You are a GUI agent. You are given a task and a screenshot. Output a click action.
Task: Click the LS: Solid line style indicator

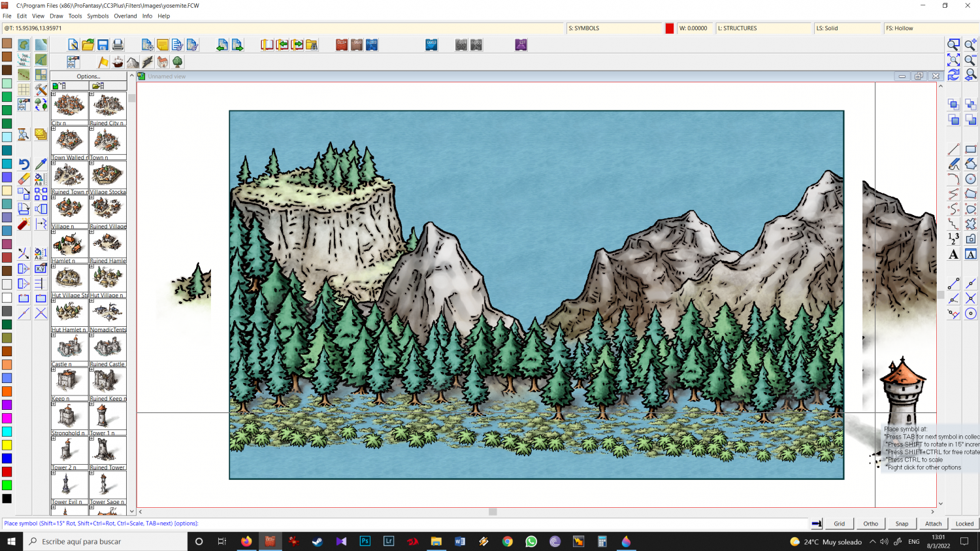tap(847, 28)
